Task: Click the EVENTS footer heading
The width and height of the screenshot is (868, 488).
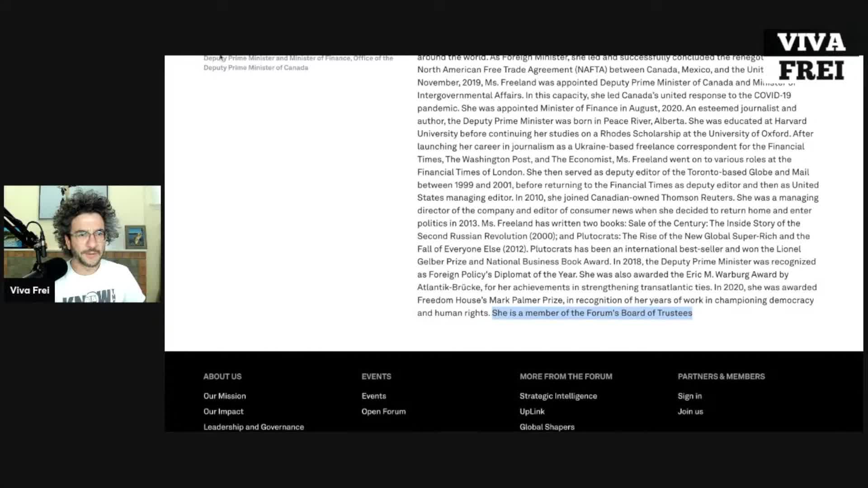Action: tap(376, 376)
